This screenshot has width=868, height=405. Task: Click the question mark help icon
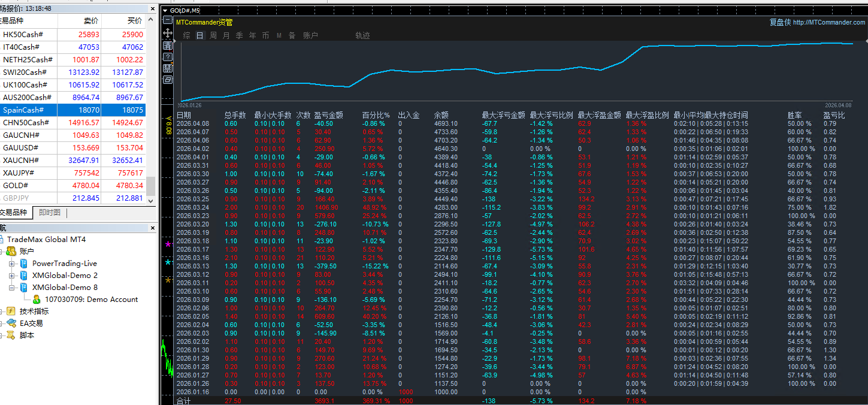pyautogui.click(x=168, y=57)
